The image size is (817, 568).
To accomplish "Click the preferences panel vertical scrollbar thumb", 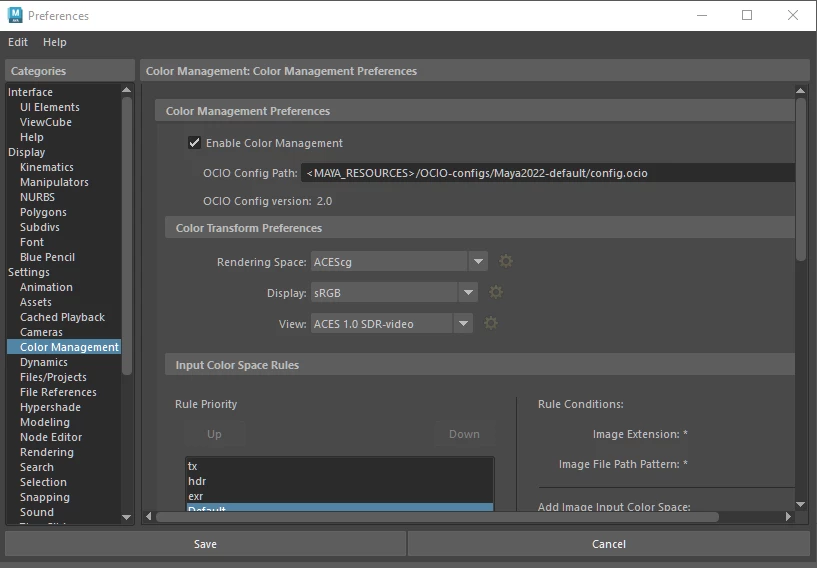I will click(x=801, y=179).
